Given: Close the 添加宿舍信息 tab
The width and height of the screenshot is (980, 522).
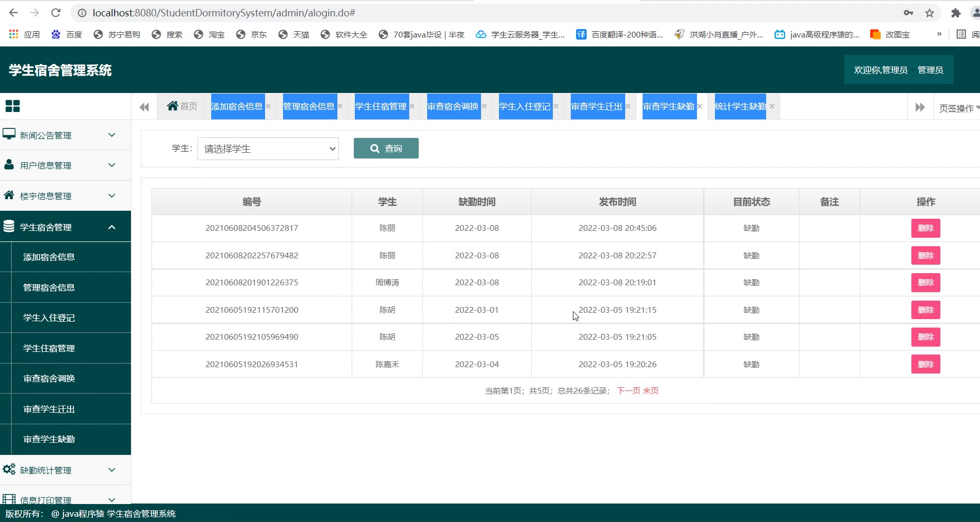Looking at the screenshot, I should pyautogui.click(x=268, y=106).
